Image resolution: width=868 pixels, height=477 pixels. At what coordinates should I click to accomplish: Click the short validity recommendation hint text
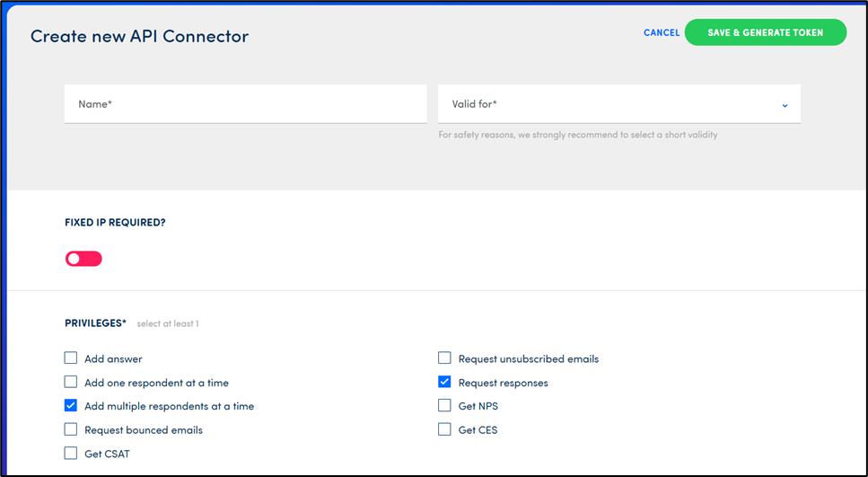pyautogui.click(x=577, y=135)
